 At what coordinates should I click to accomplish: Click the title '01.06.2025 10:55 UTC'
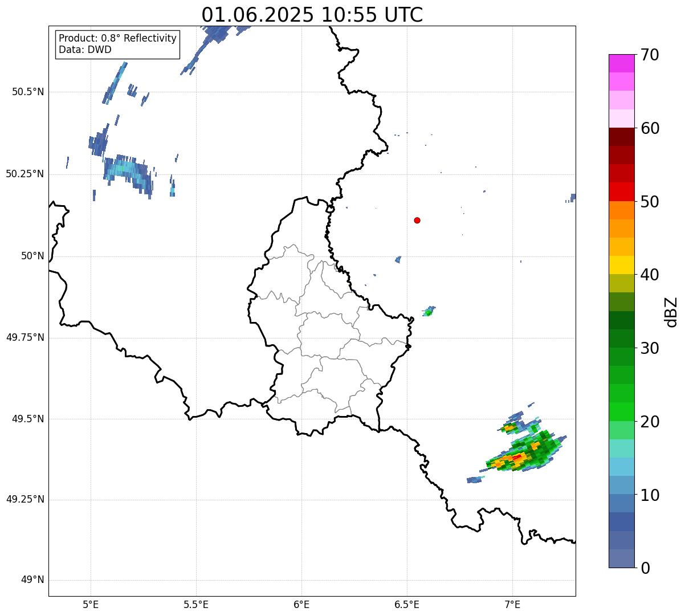click(x=312, y=15)
